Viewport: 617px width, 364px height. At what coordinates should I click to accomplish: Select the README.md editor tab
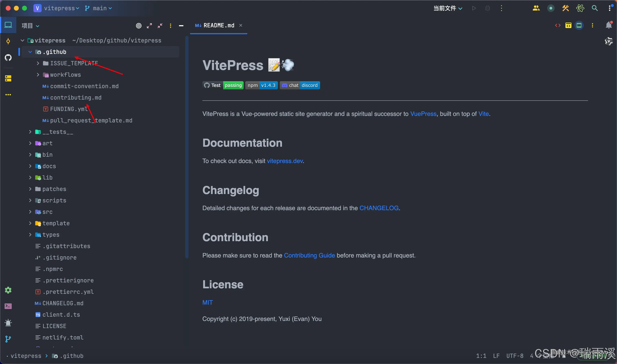point(219,26)
